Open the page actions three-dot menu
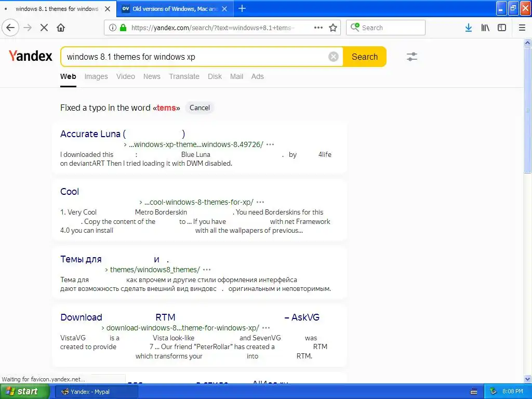The image size is (532, 399). click(x=318, y=28)
